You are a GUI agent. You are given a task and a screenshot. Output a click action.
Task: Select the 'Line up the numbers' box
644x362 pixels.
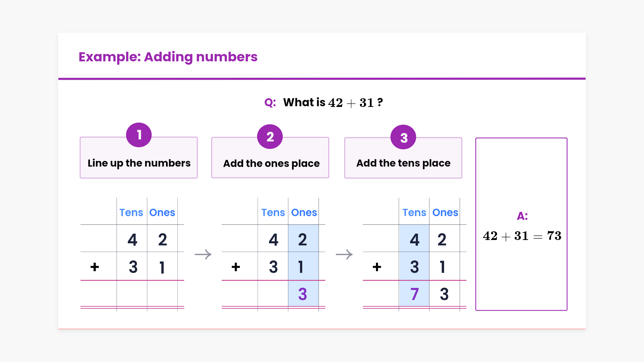[x=139, y=163]
